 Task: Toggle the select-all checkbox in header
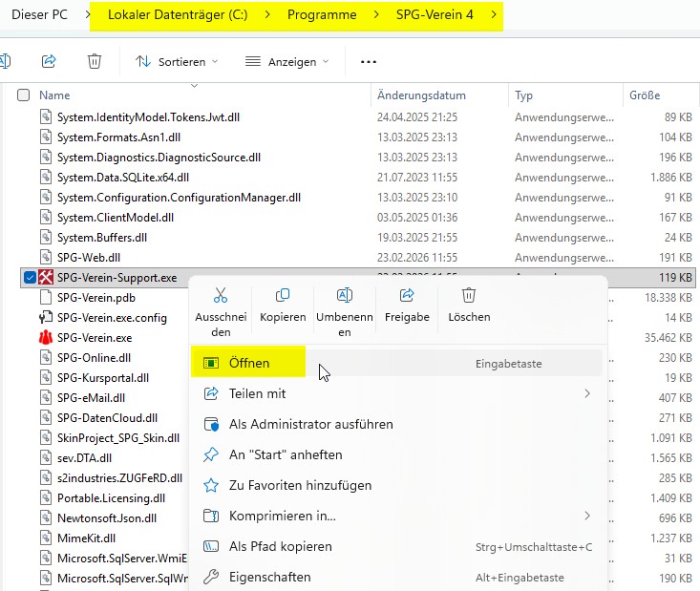[x=24, y=95]
